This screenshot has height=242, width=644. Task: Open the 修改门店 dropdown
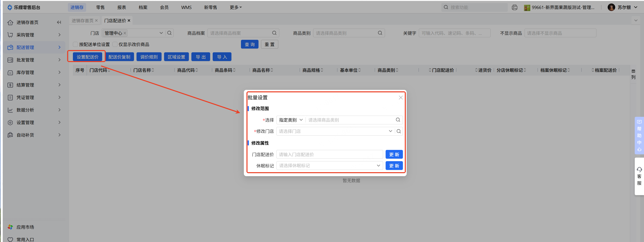[390, 131]
